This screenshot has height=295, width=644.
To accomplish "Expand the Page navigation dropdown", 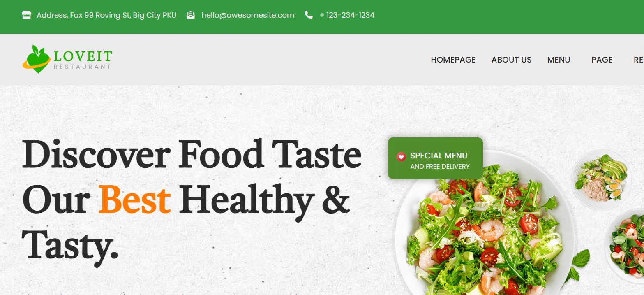I will pos(602,60).
